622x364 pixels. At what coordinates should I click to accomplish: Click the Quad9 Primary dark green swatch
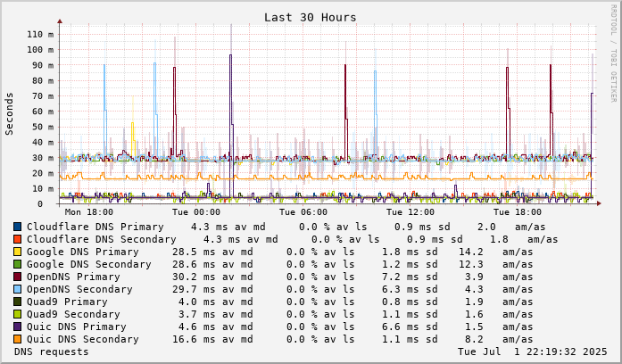click(17, 302)
